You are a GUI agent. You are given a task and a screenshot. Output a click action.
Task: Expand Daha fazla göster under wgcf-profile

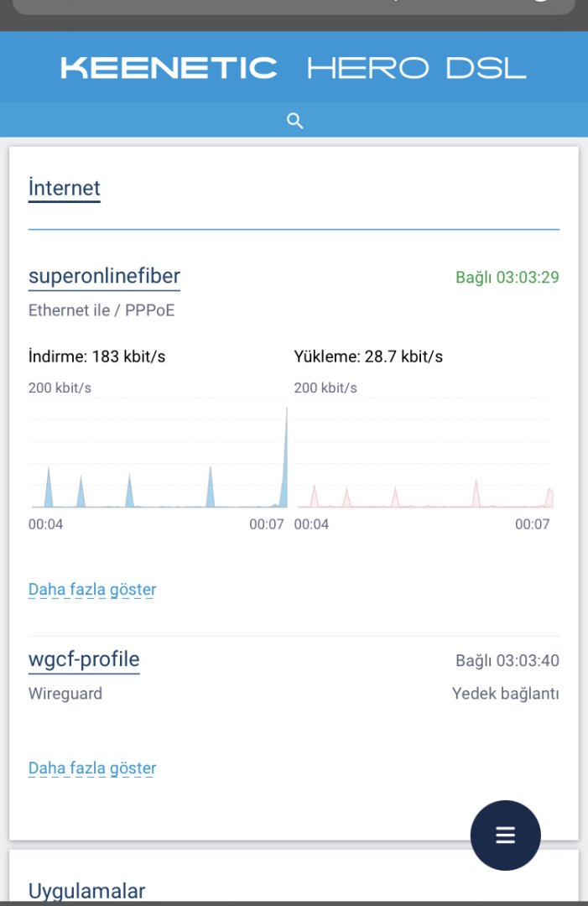pyautogui.click(x=92, y=768)
